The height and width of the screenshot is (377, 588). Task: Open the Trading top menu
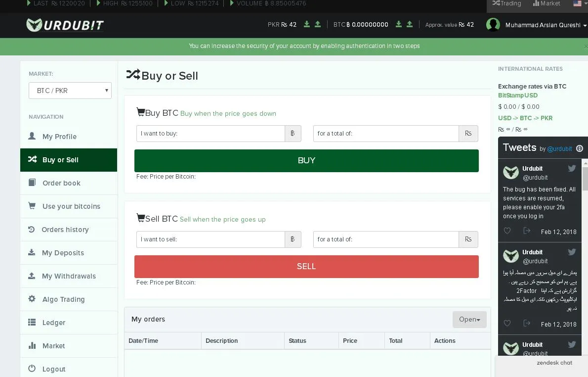pos(506,3)
